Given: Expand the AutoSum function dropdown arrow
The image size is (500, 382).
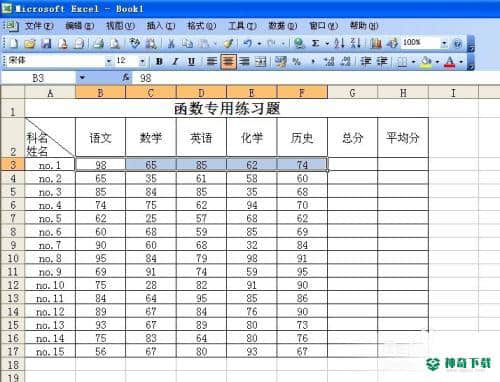Looking at the screenshot, I should [x=327, y=43].
